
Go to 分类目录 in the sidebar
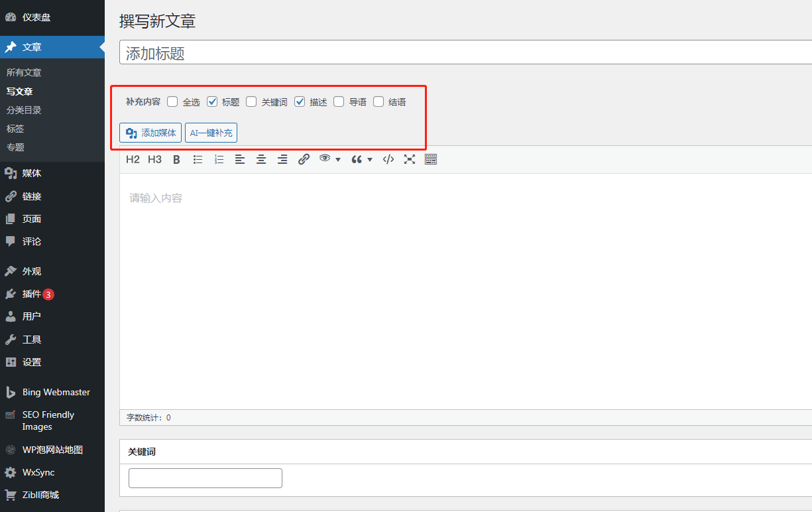point(24,110)
